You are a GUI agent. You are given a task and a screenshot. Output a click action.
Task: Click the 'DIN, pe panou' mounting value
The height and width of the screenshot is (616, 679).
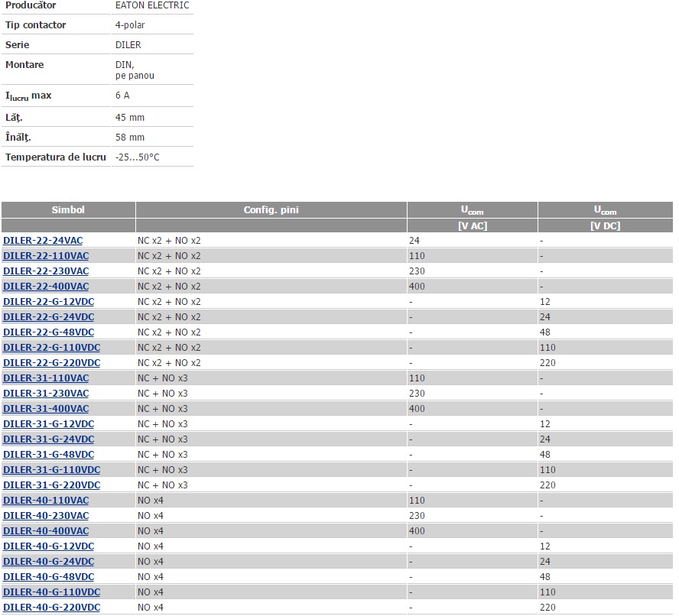pos(135,70)
